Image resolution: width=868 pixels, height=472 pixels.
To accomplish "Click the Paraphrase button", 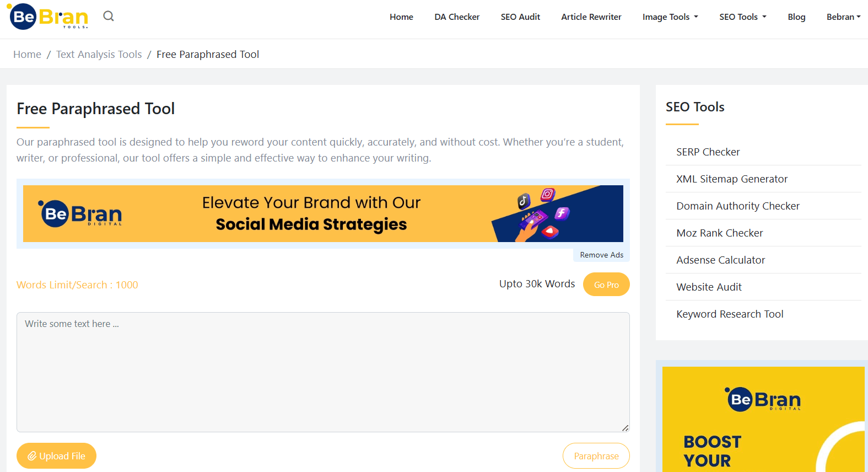I will coord(596,456).
